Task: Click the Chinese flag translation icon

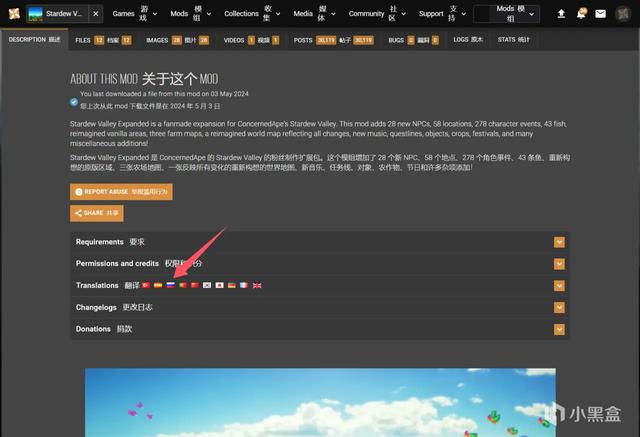Action: click(195, 285)
